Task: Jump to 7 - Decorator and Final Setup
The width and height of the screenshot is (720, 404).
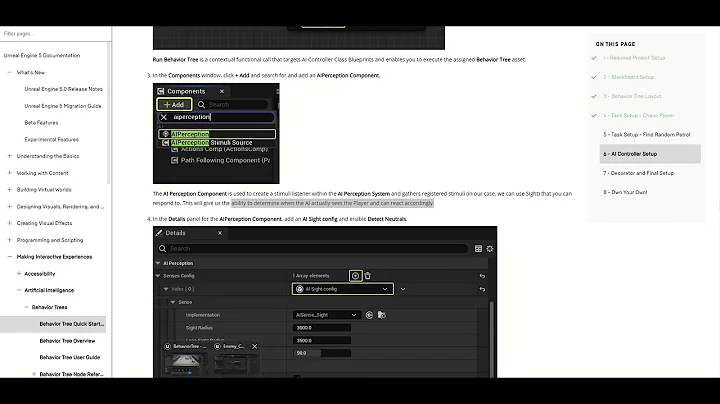Action: tap(638, 173)
